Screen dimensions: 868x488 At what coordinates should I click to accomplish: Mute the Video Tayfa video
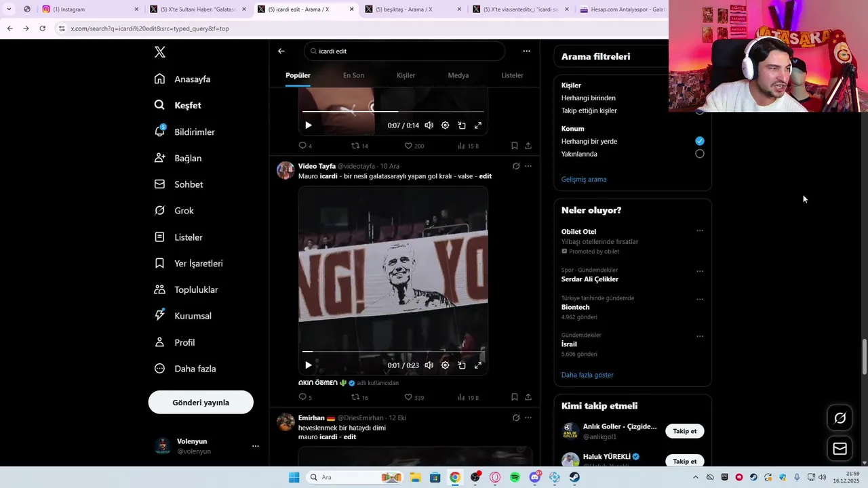point(429,365)
